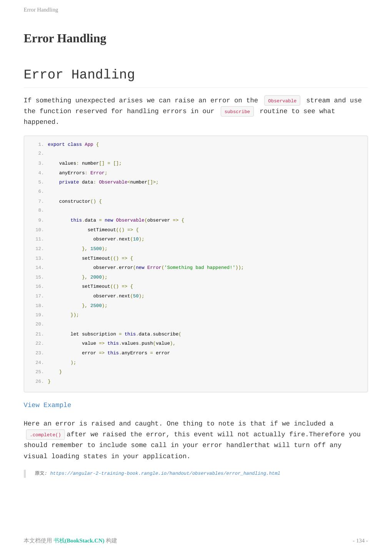Click the private keyword on line 5
This screenshot has width=392, height=554.
click(69, 182)
